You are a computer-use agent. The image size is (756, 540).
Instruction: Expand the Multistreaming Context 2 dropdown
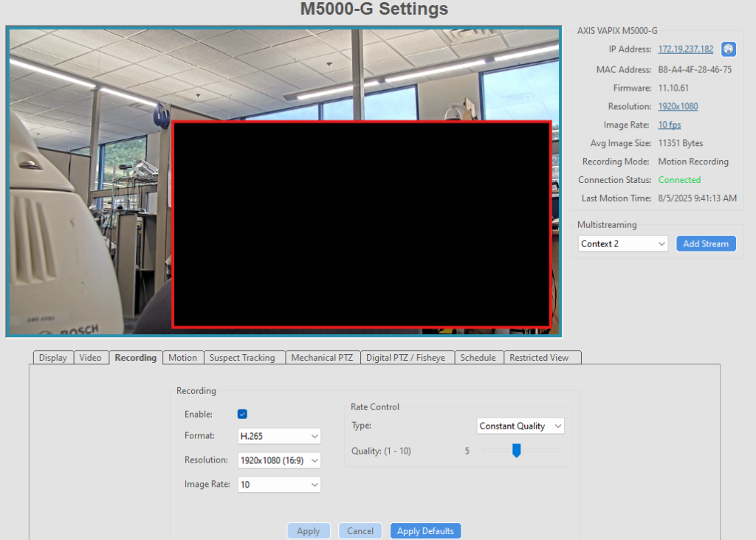622,243
